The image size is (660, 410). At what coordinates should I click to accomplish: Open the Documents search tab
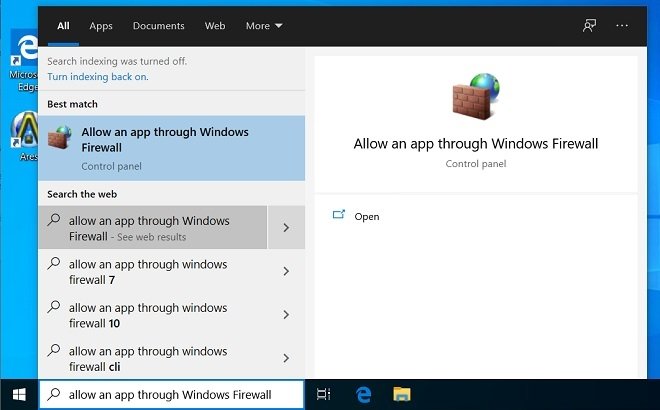point(159,26)
